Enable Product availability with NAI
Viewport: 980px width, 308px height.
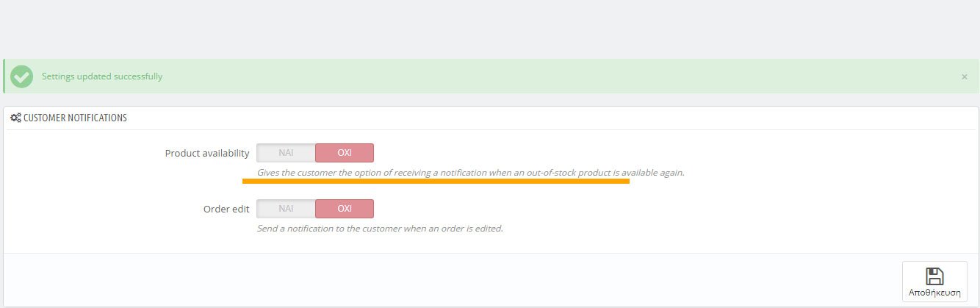click(286, 153)
